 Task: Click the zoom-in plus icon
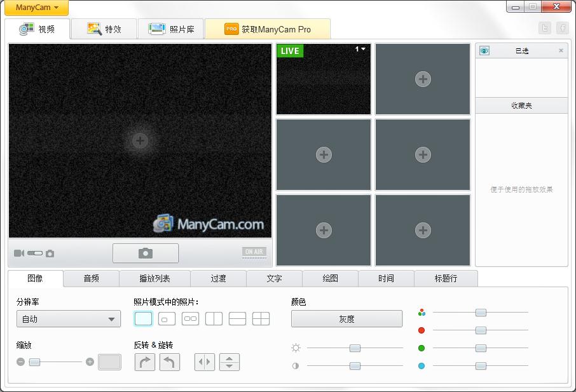coord(90,362)
